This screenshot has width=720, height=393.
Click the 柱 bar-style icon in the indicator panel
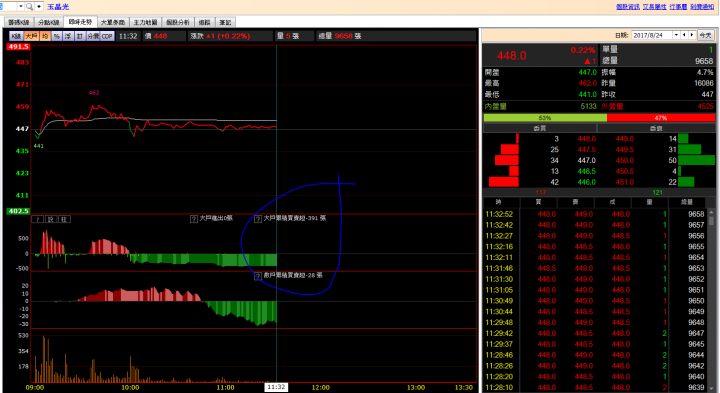point(64,219)
